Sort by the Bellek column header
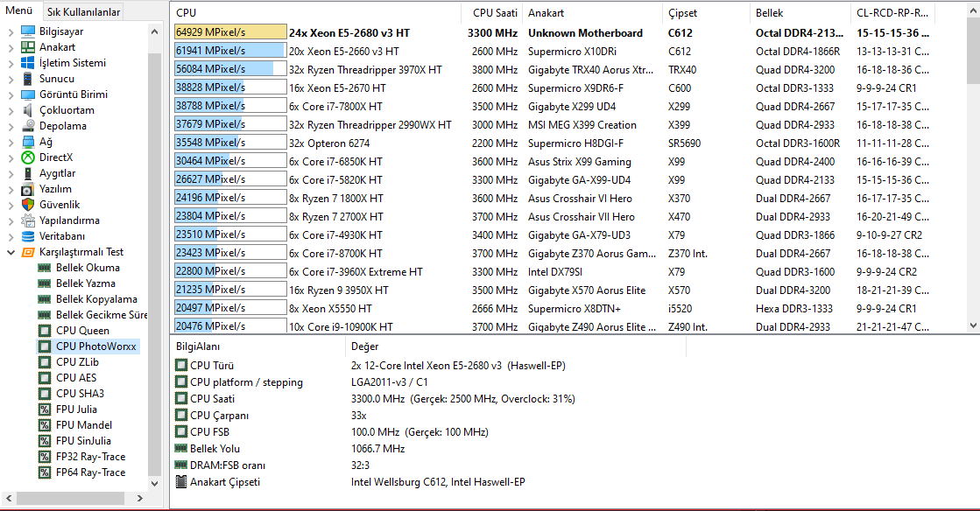Screen dimensions: 980x511 [800, 12]
